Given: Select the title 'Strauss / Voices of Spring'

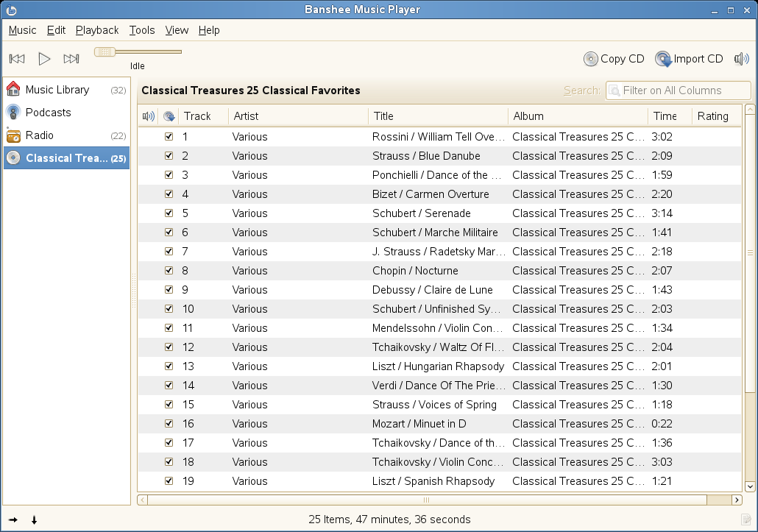Looking at the screenshot, I should (x=434, y=405).
